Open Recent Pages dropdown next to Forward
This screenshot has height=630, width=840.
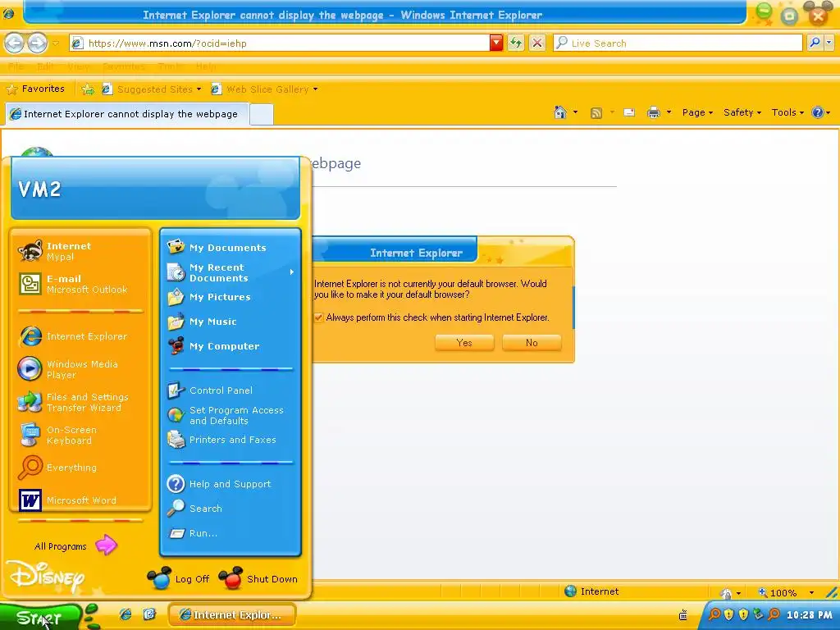click(55, 43)
